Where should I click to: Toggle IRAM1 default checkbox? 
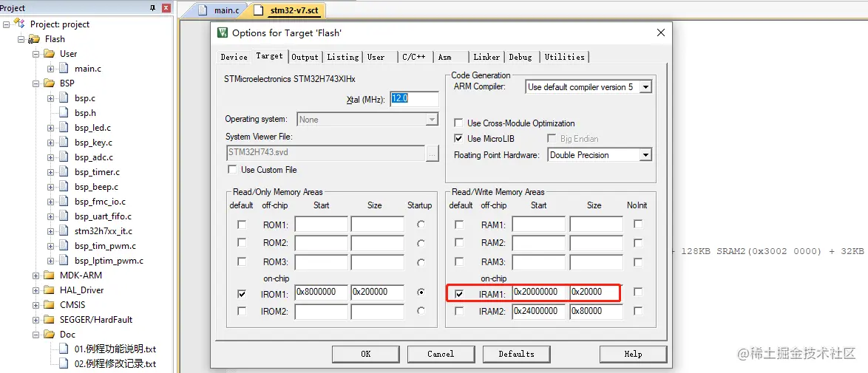[x=459, y=294]
